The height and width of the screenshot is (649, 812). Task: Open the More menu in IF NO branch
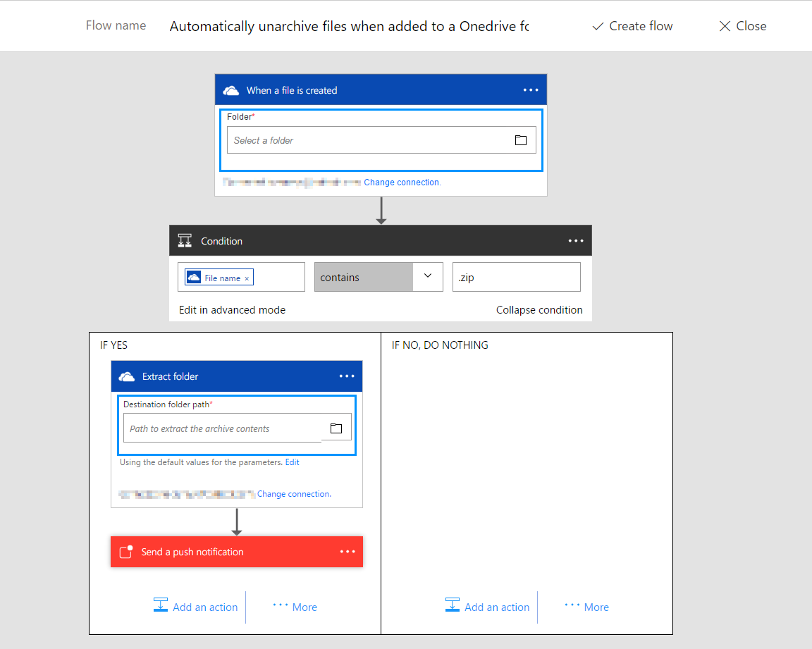point(586,607)
